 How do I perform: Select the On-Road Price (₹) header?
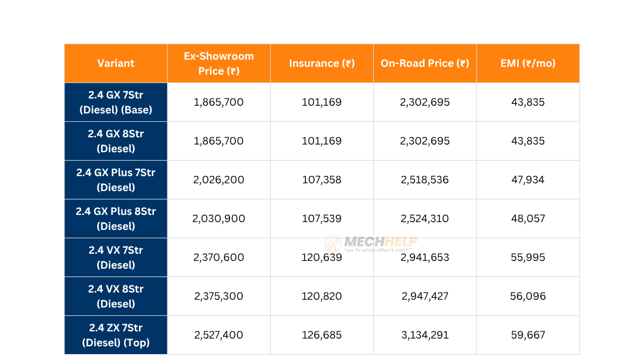tap(425, 63)
